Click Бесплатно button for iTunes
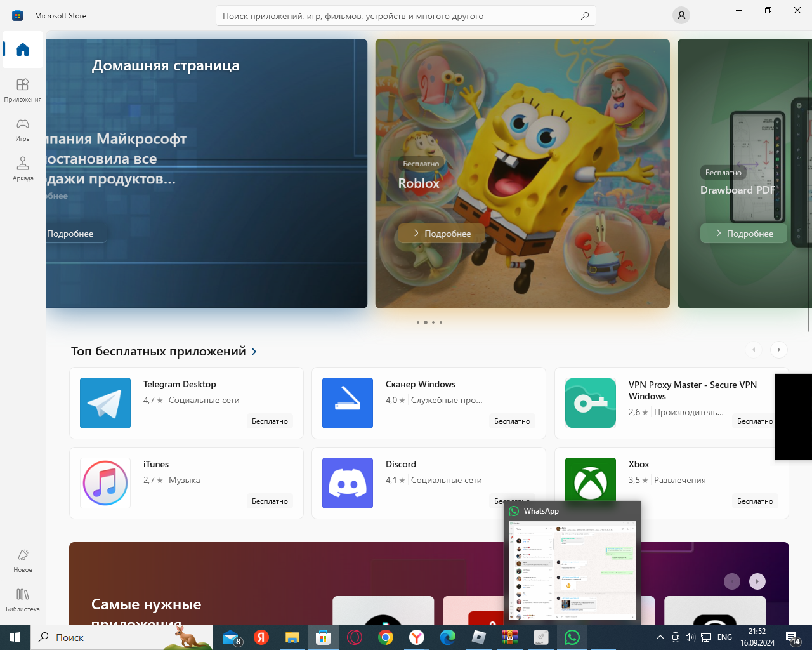812x650 pixels. (x=270, y=501)
